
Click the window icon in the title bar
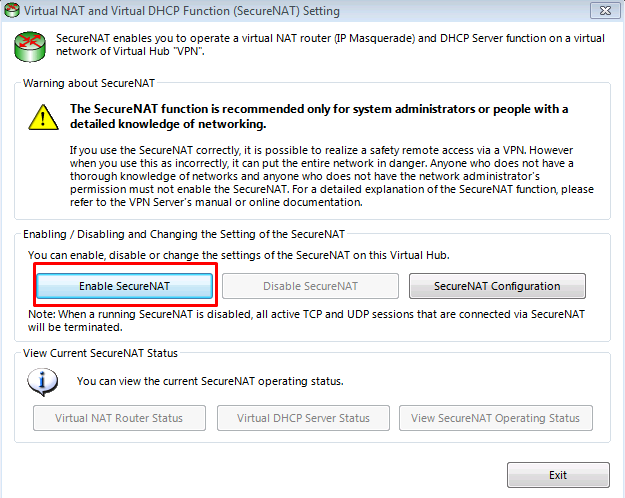[x=12, y=11]
